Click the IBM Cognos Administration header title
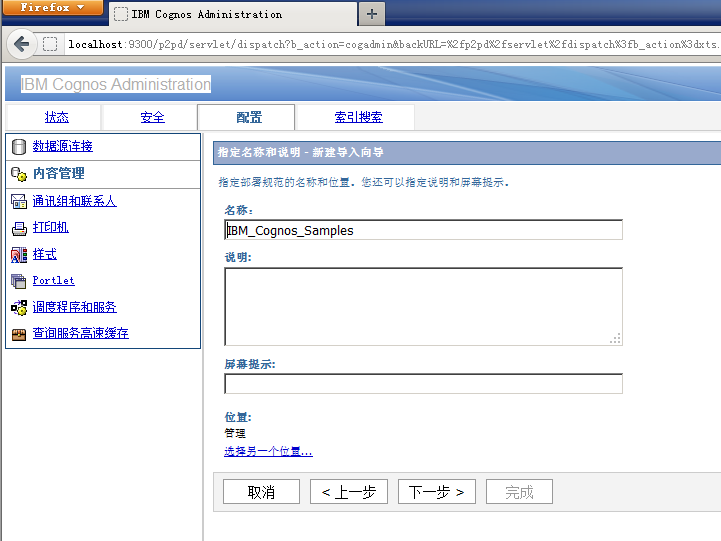Screen dimensions: 721x541 pos(116,85)
